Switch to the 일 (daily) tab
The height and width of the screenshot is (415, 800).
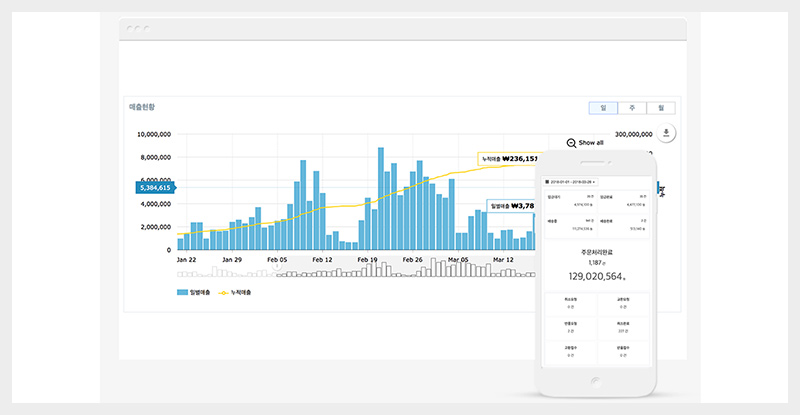603,108
